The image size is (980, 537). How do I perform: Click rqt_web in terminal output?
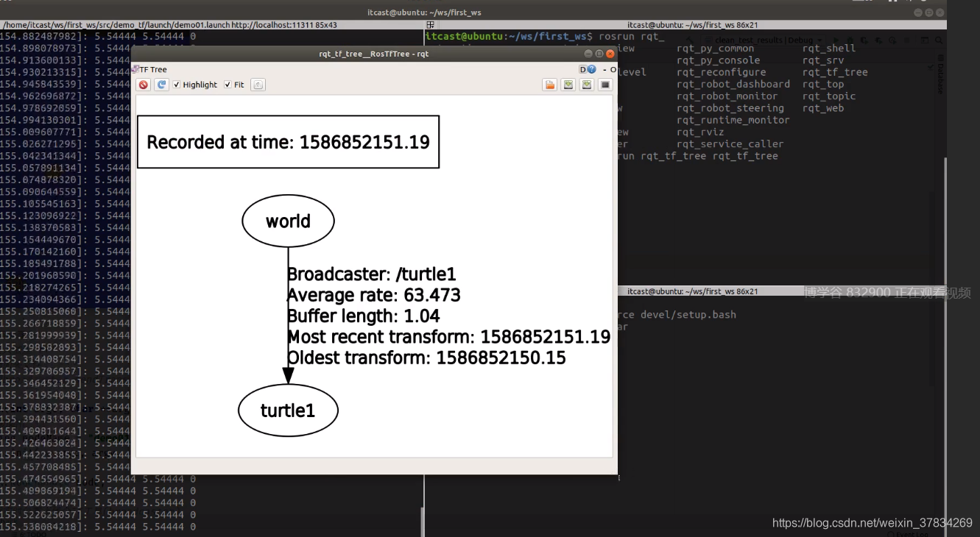tap(823, 108)
